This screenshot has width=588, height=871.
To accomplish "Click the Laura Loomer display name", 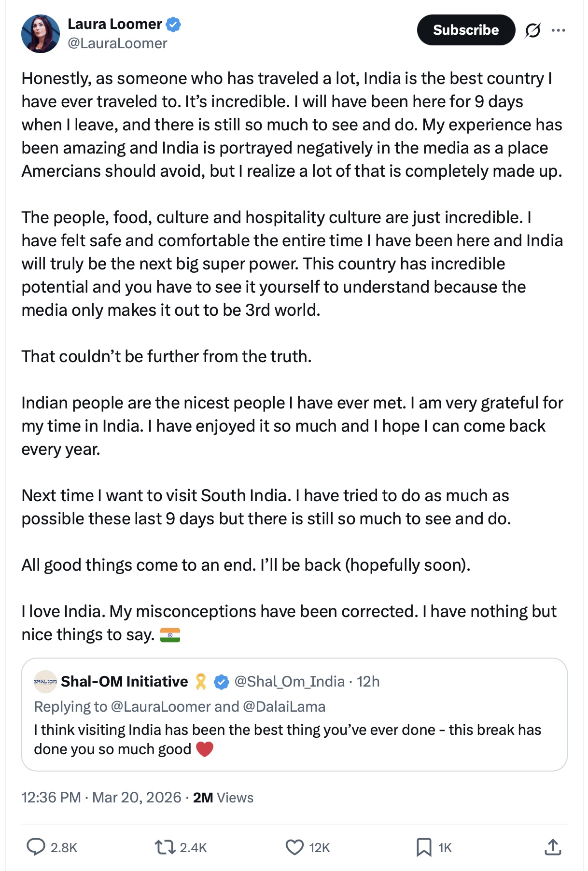I will click(115, 24).
